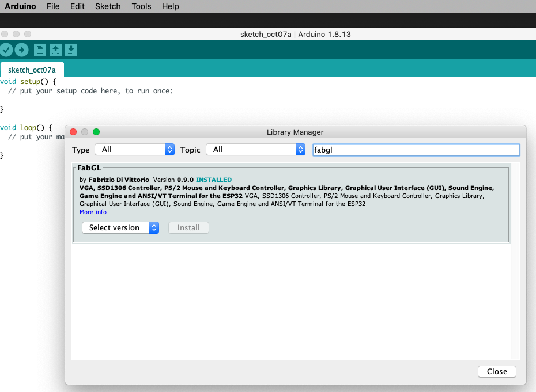Click the setup code comment line
Viewport: 536px width, 392px height.
[x=90, y=91]
